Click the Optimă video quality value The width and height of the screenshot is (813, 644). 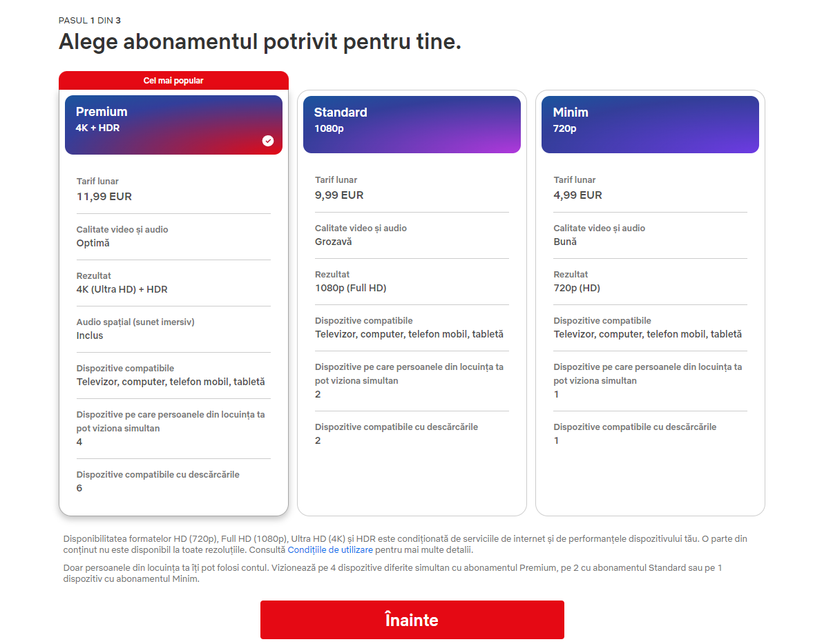(93, 243)
